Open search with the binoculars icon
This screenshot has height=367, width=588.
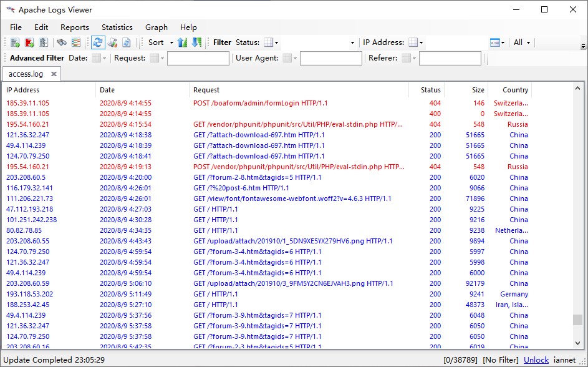62,42
